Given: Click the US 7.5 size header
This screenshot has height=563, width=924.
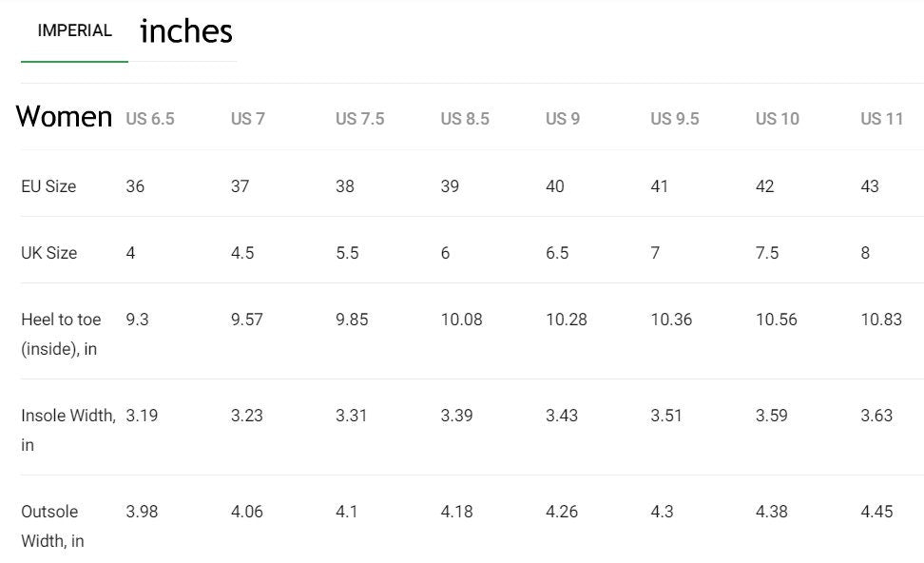Looking at the screenshot, I should 360,119.
